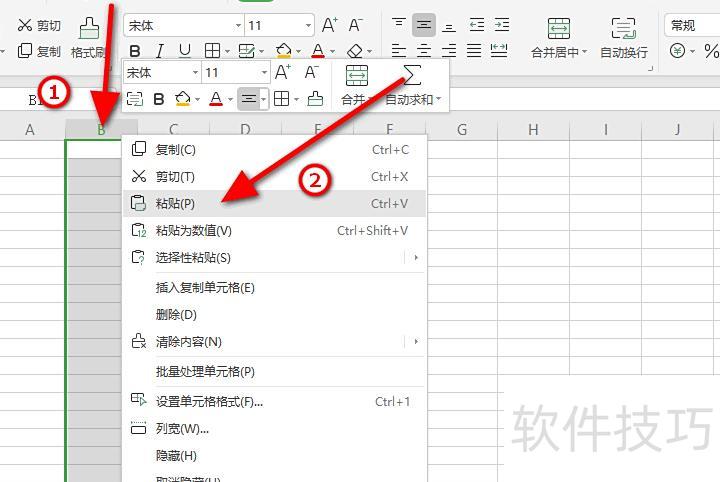The width and height of the screenshot is (720, 482).
Task: Choose 复制(C) in context menu
Action: click(275, 150)
